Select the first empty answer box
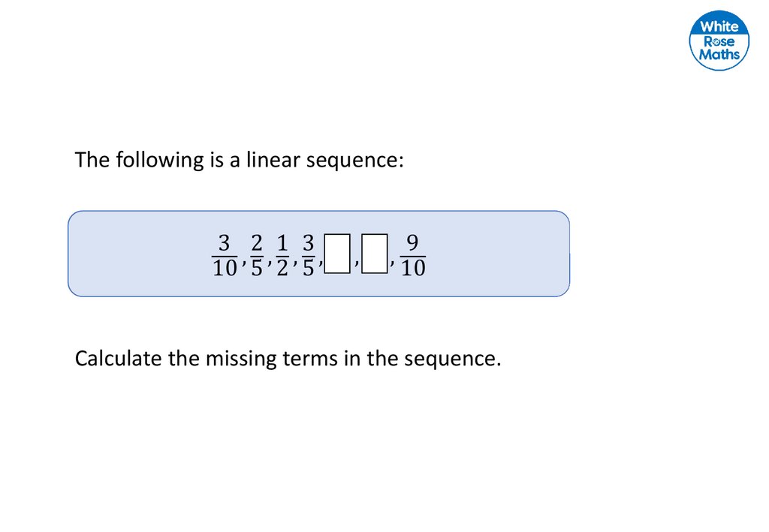The height and width of the screenshot is (532, 769). [x=339, y=252]
